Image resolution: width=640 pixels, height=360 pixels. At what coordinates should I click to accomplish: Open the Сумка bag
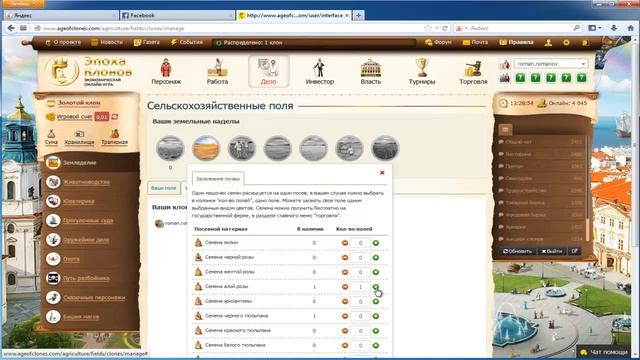coord(51,137)
